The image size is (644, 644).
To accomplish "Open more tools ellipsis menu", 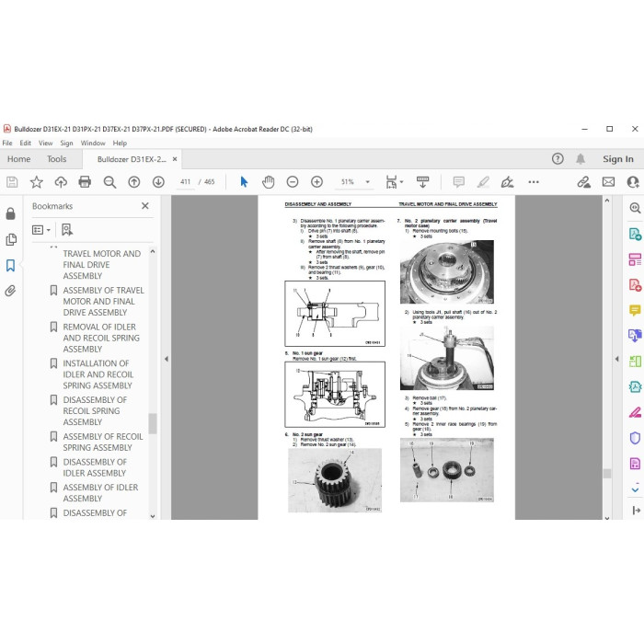I will [534, 182].
